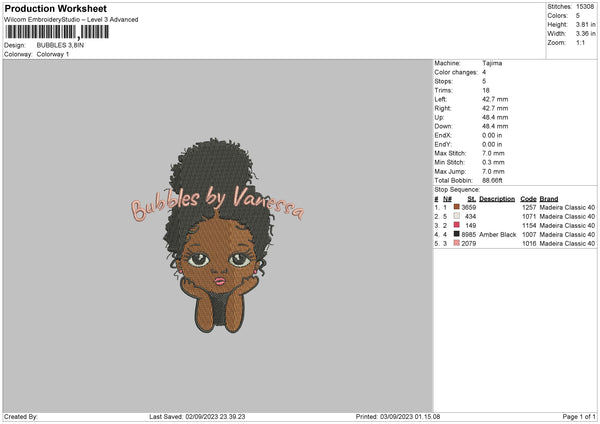Screen dimensions: 600x424
Task: Click the Total Bobbin value 88.66ft
Action: pyautogui.click(x=492, y=180)
